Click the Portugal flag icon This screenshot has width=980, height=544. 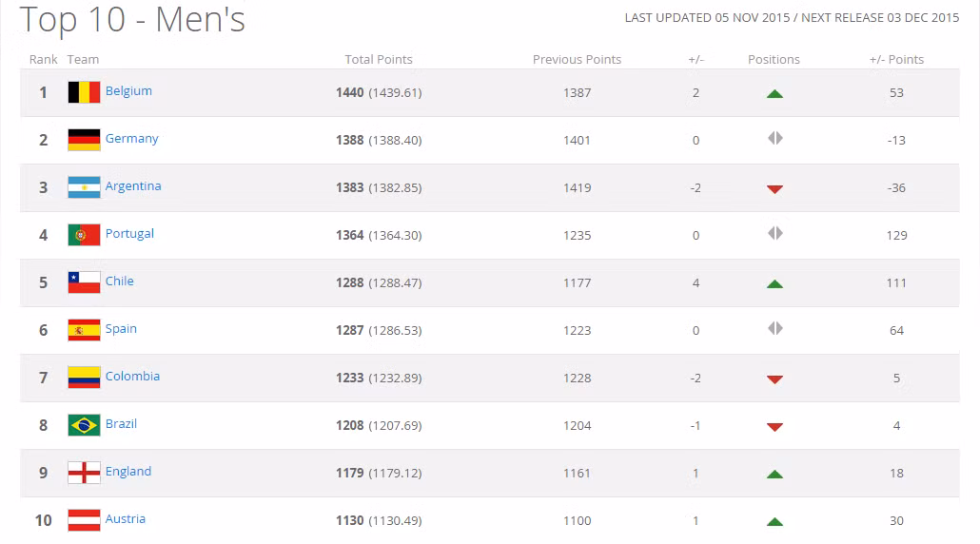coord(84,235)
